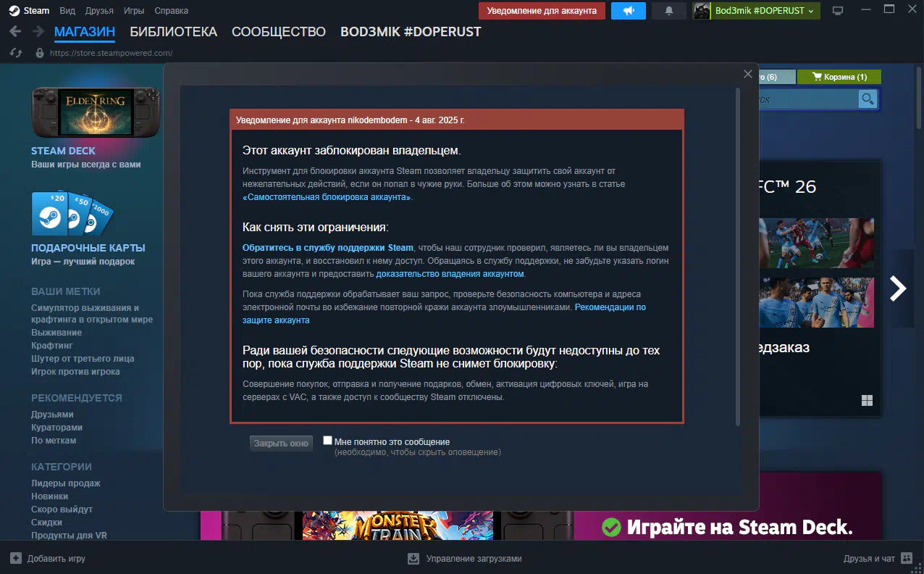This screenshot has width=924, height=574.
Task: Open the gift cards image
Action: pyautogui.click(x=72, y=214)
